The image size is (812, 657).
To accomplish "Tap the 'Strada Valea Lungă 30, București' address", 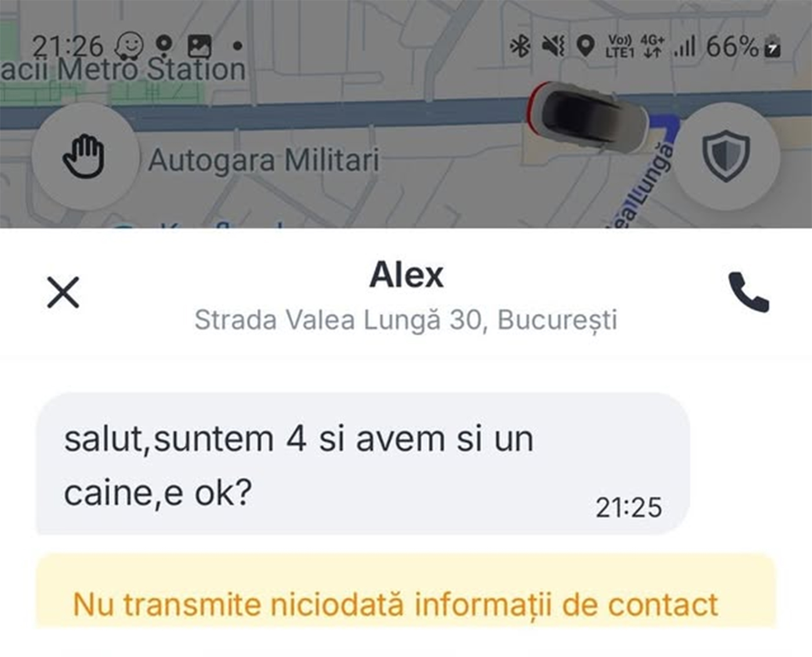I will [x=406, y=320].
